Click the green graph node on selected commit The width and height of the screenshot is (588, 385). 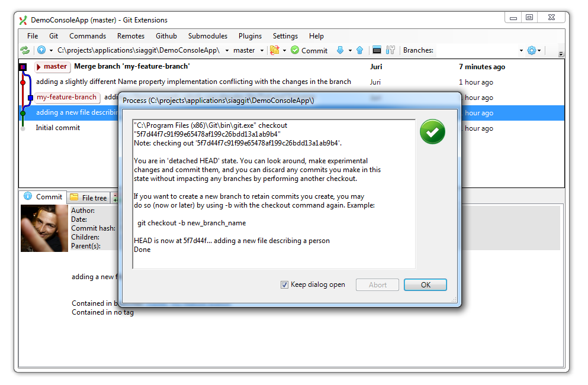(x=23, y=113)
